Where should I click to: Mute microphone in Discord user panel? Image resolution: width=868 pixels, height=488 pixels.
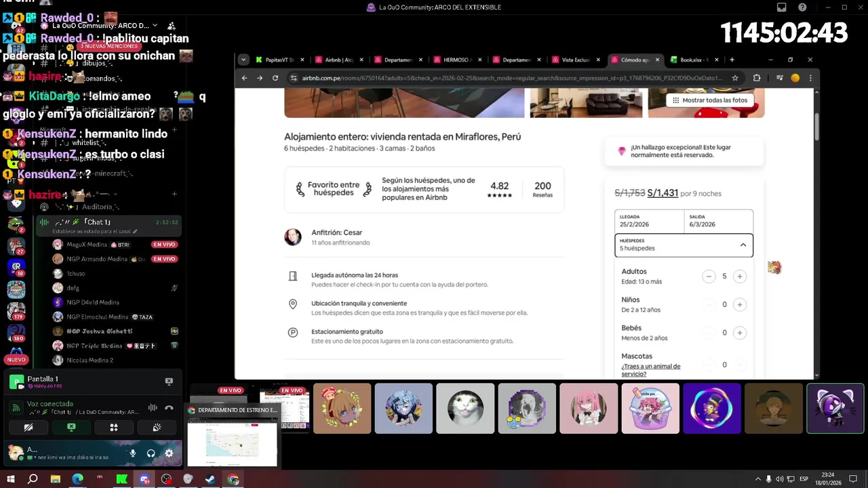point(133,453)
